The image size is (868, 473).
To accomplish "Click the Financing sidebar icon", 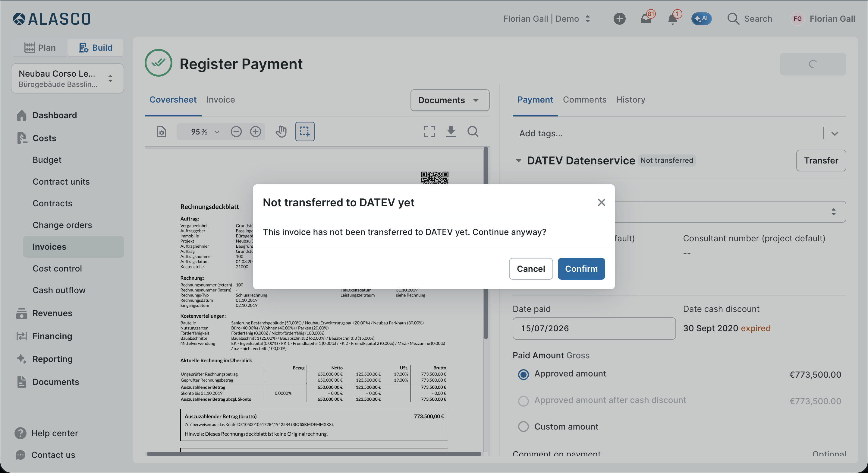I will coord(22,336).
